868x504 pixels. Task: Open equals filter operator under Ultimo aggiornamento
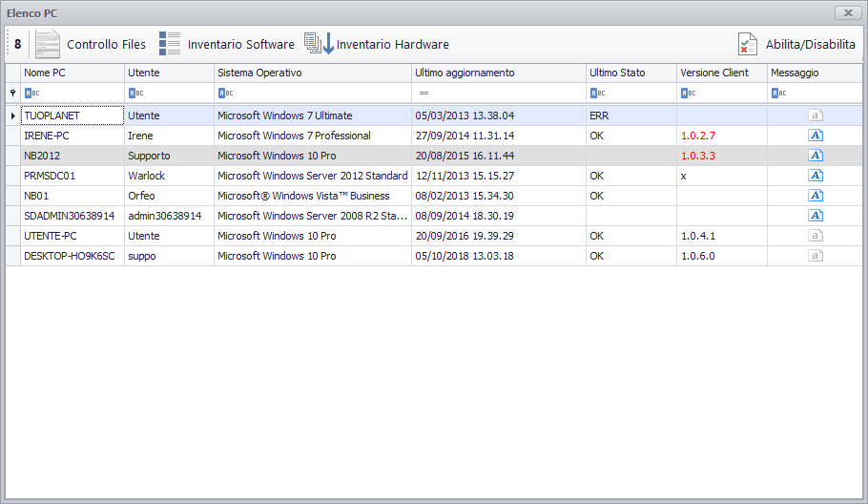click(x=424, y=93)
